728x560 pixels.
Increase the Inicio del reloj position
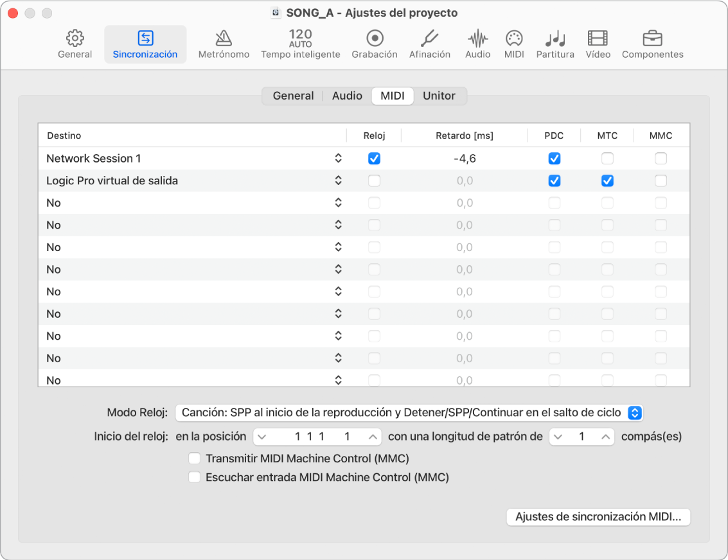click(x=373, y=437)
